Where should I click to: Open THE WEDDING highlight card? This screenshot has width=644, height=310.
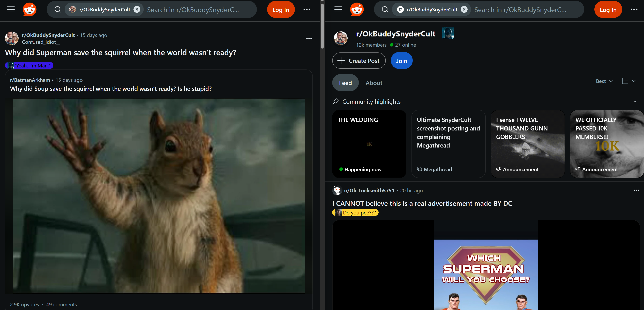[x=369, y=144]
